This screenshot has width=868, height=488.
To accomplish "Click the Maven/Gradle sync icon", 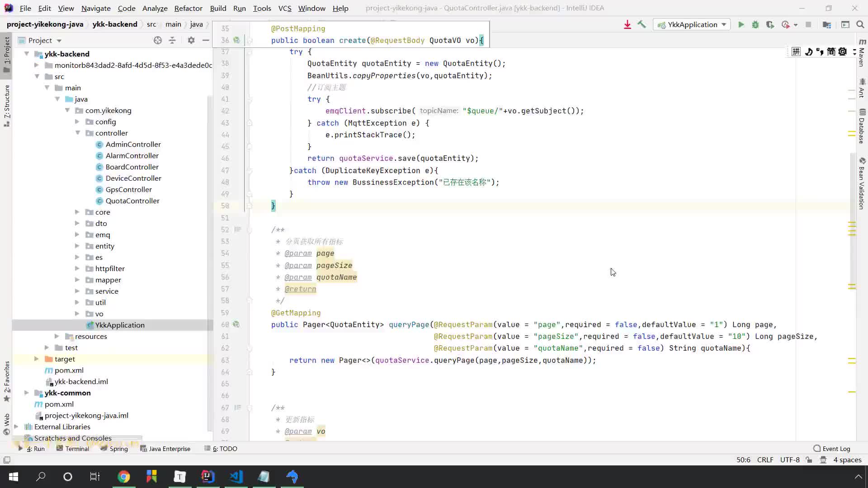I will point(628,24).
